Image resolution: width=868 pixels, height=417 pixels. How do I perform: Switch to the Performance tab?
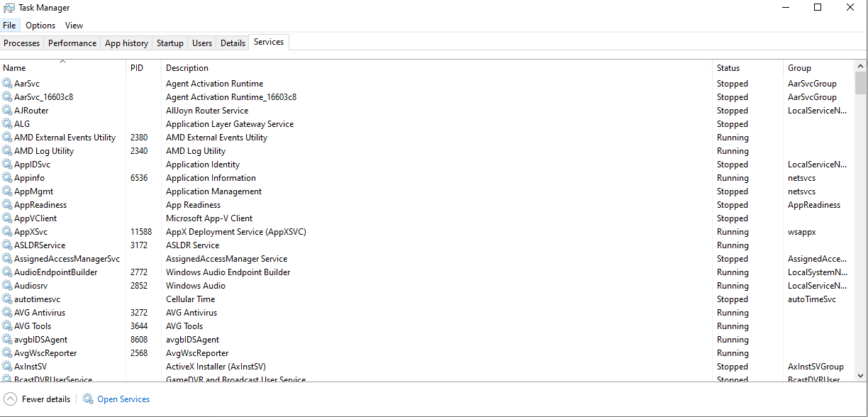pyautogui.click(x=72, y=43)
